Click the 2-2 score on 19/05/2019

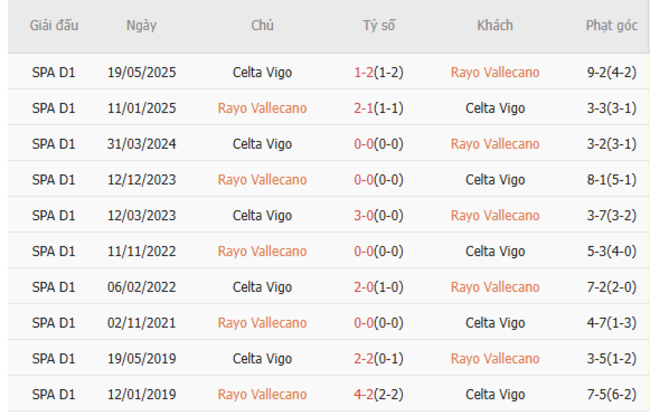point(364,358)
